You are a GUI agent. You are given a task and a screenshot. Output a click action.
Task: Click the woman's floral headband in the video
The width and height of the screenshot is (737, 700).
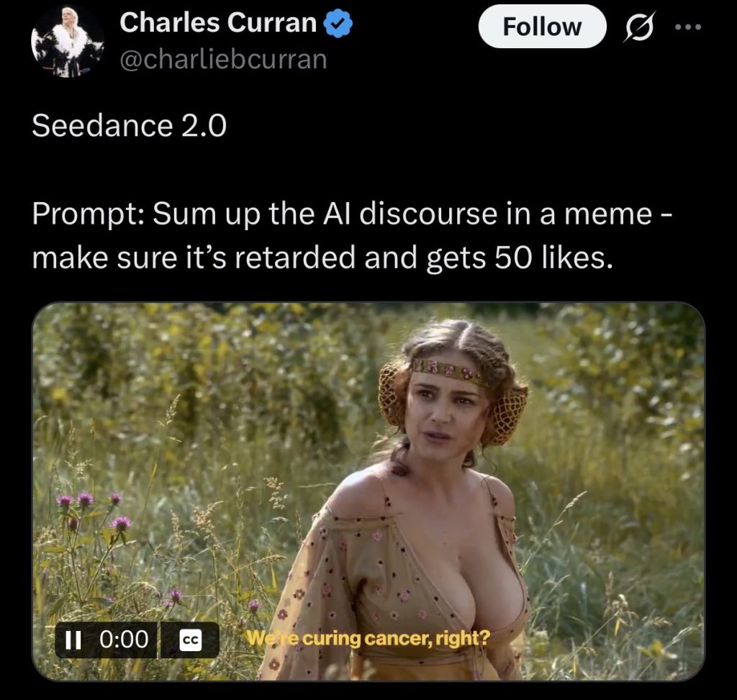pos(448,372)
